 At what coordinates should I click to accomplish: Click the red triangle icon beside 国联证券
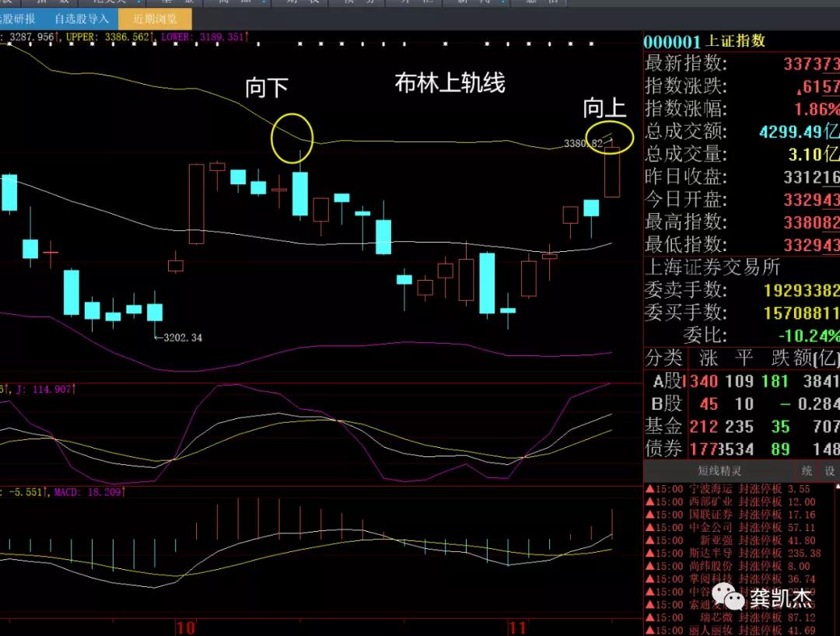tap(649, 515)
